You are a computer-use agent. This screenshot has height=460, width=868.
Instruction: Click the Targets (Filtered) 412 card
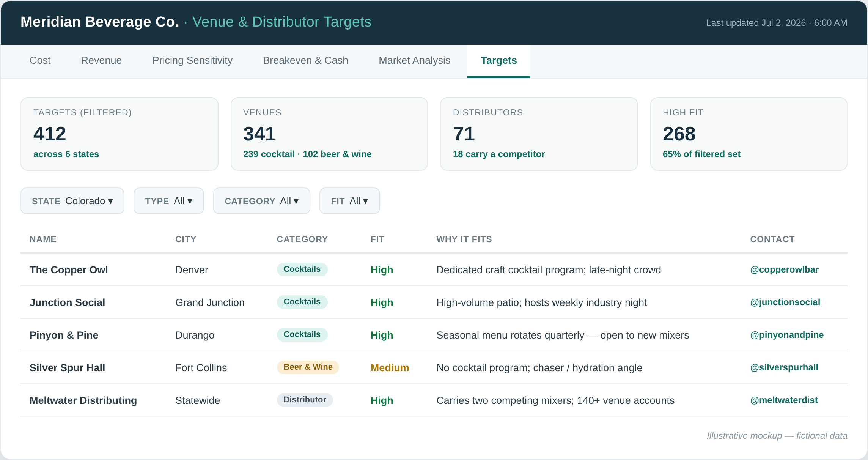[x=120, y=134]
